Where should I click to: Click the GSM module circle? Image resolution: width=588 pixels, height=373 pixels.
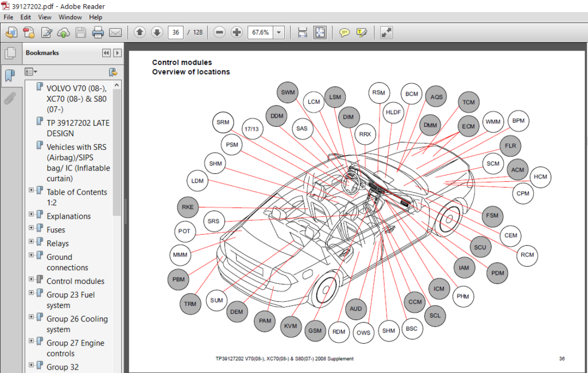(x=315, y=331)
